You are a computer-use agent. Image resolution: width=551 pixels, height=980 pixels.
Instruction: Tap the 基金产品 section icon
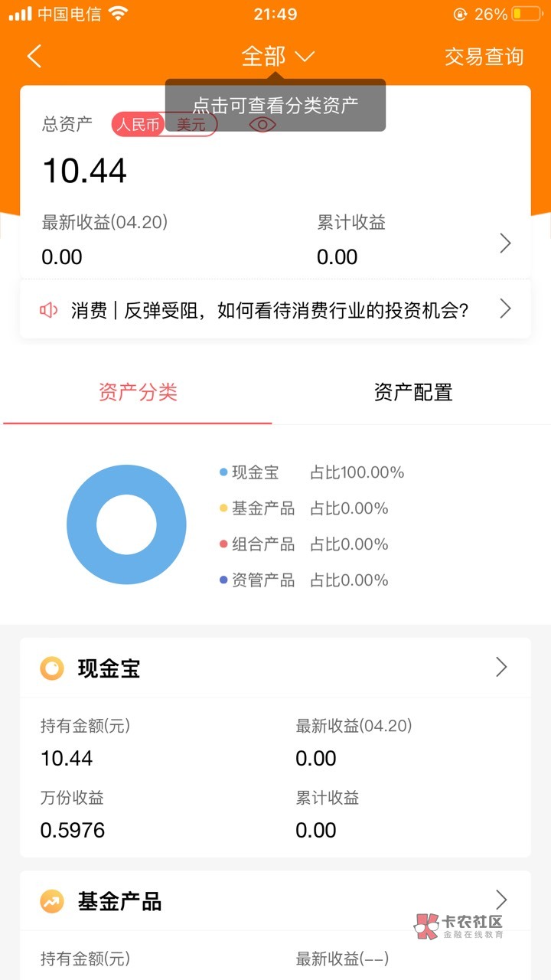pos(52,901)
